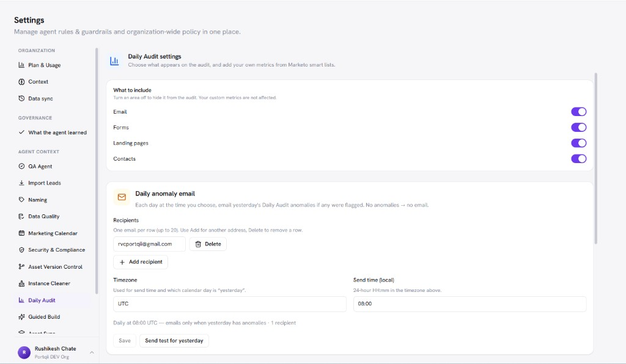Select Security & Compliance item
This screenshot has height=364, width=626.
[x=52, y=250]
